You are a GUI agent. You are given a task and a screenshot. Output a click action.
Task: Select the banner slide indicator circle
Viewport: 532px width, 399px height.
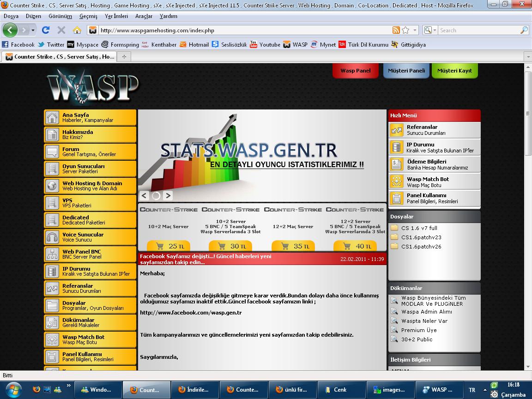pyautogui.click(x=156, y=195)
